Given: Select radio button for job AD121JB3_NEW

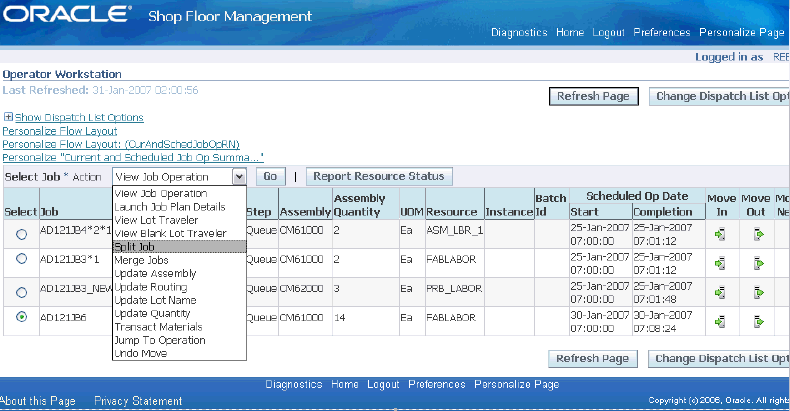Looking at the screenshot, I should coord(21,292).
